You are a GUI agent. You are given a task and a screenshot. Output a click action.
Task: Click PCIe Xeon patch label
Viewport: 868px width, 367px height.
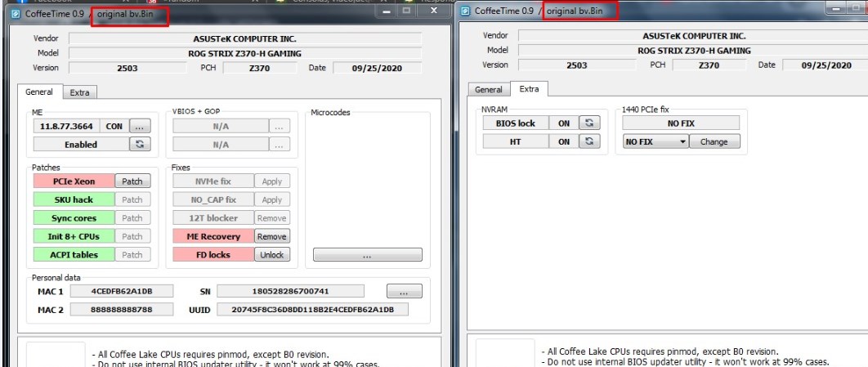coord(74,181)
